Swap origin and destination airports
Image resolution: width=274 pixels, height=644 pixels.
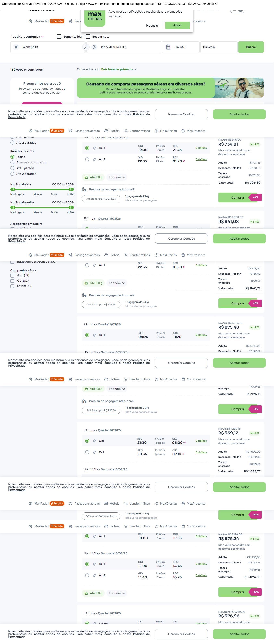pos(86,47)
